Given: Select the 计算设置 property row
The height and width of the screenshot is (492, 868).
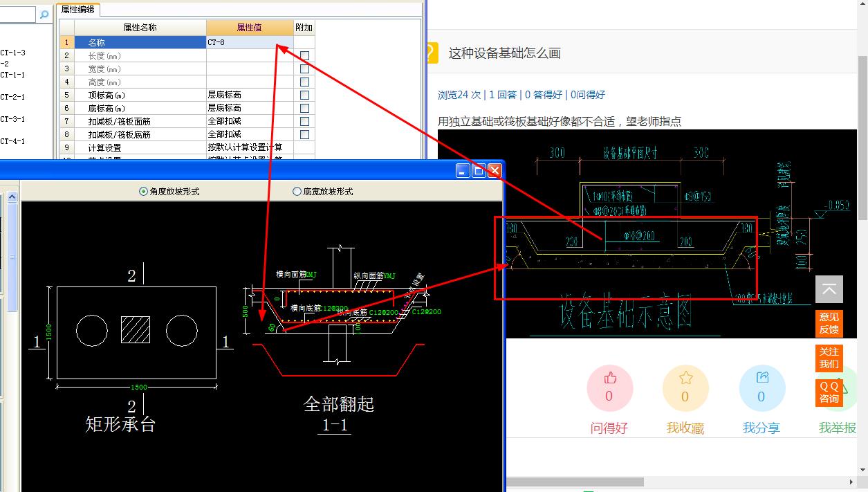Looking at the screenshot, I should [x=140, y=147].
